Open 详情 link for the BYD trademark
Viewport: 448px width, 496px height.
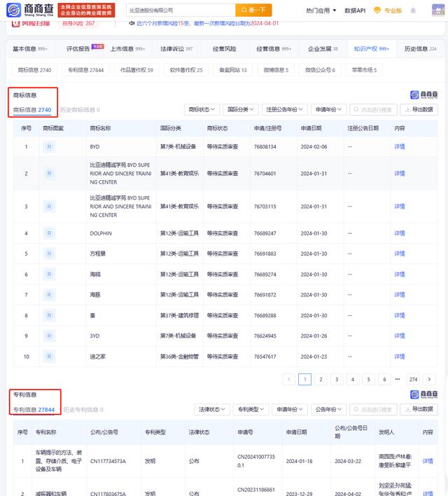(x=399, y=147)
